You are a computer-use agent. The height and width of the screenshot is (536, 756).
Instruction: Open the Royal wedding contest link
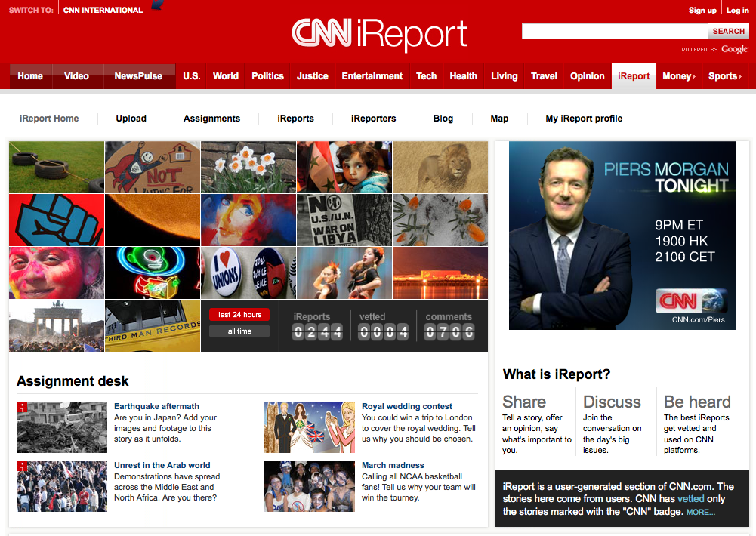click(407, 406)
